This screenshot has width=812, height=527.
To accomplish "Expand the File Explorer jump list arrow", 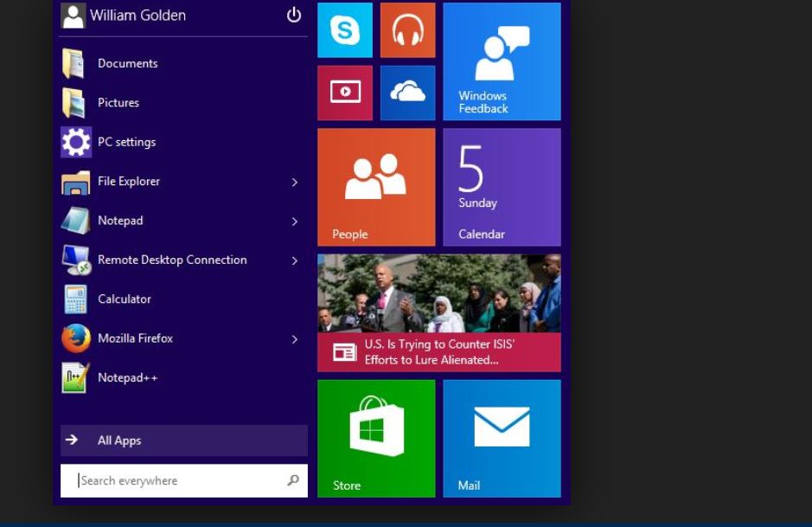I will click(x=294, y=182).
